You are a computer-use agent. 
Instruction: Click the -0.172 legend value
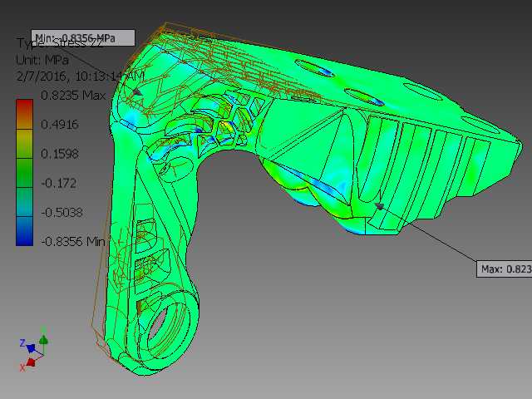[x=58, y=183]
